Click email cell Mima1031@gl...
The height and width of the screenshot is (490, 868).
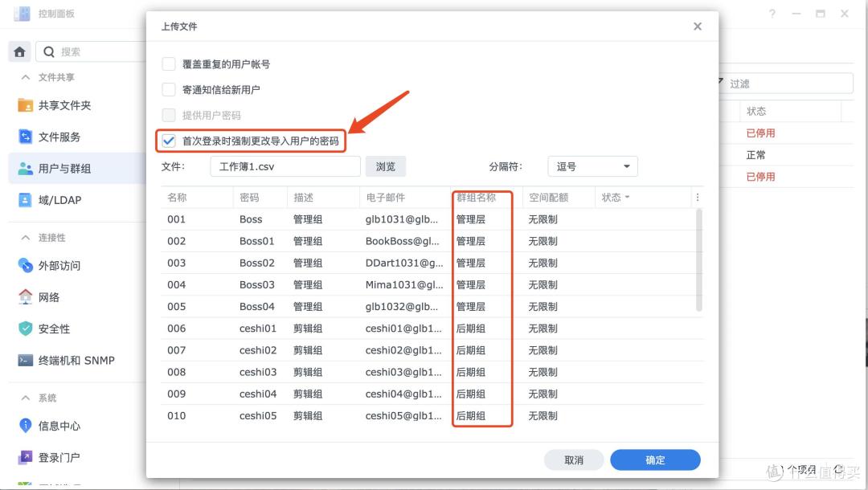404,285
